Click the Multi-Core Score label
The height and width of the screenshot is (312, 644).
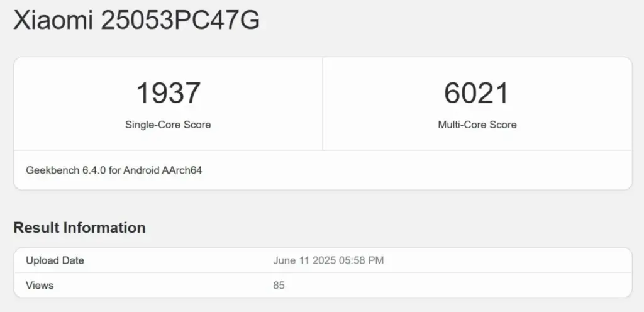[x=477, y=125]
